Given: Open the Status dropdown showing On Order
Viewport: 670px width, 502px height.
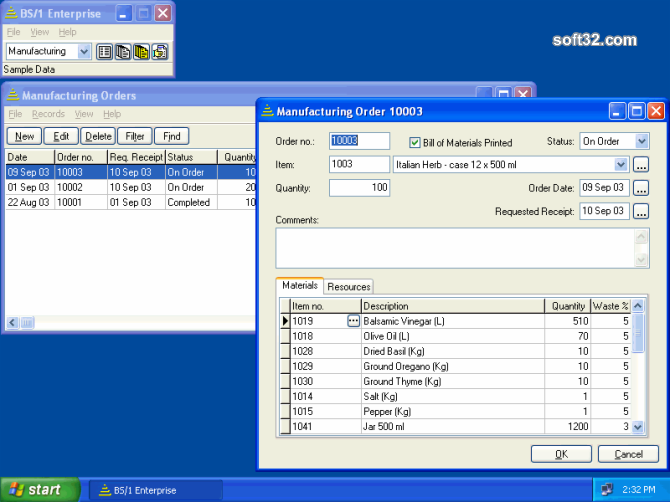Looking at the screenshot, I should coord(642,141).
